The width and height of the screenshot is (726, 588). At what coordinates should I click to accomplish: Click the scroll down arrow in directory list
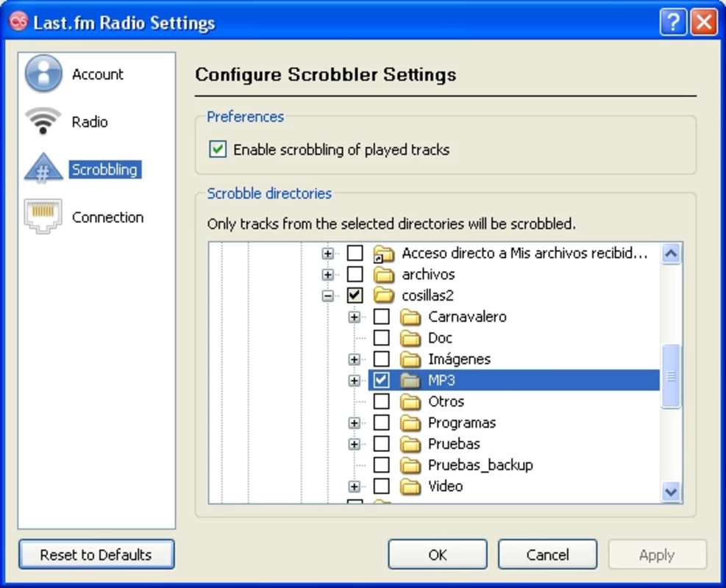[x=671, y=491]
